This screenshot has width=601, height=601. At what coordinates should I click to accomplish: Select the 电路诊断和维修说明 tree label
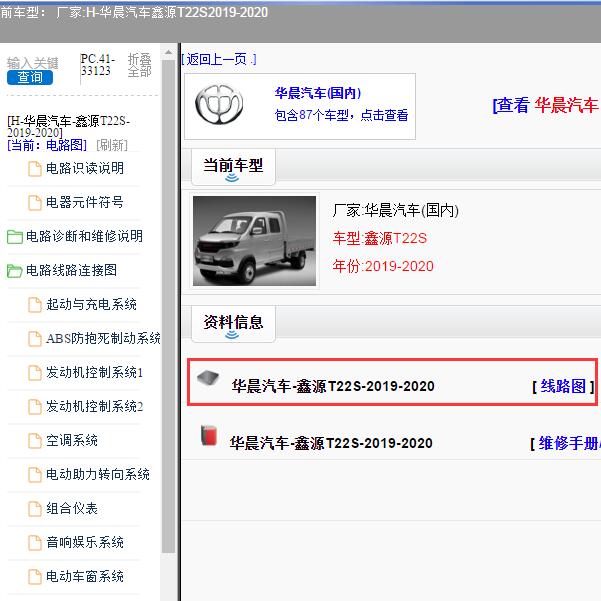point(84,236)
